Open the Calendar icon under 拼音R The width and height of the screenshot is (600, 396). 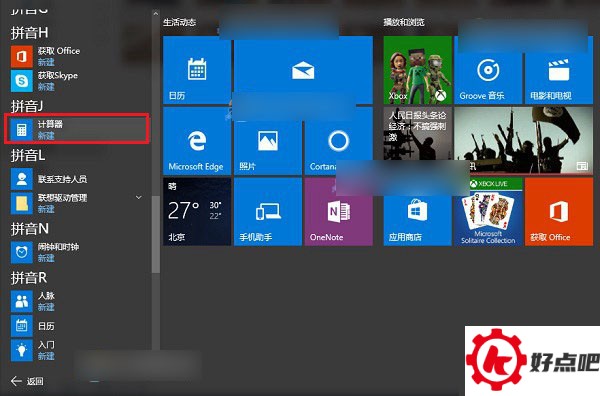point(21,326)
